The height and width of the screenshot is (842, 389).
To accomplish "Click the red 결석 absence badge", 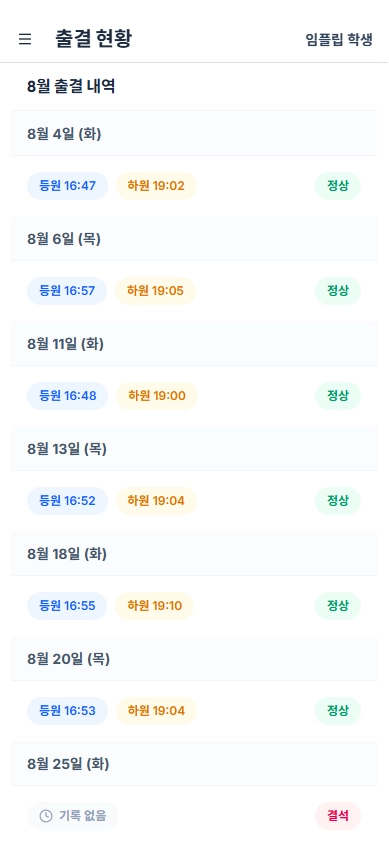I will click(338, 816).
